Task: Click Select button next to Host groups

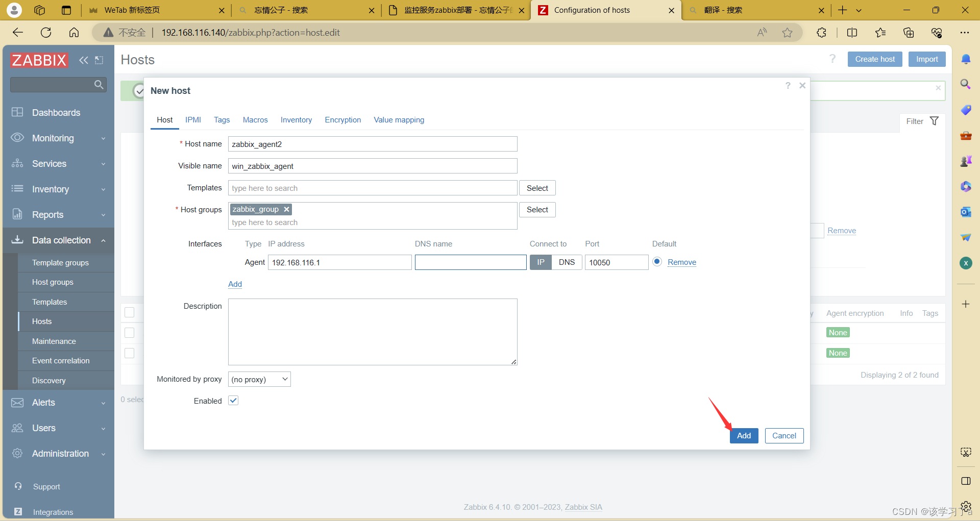Action: (x=537, y=210)
